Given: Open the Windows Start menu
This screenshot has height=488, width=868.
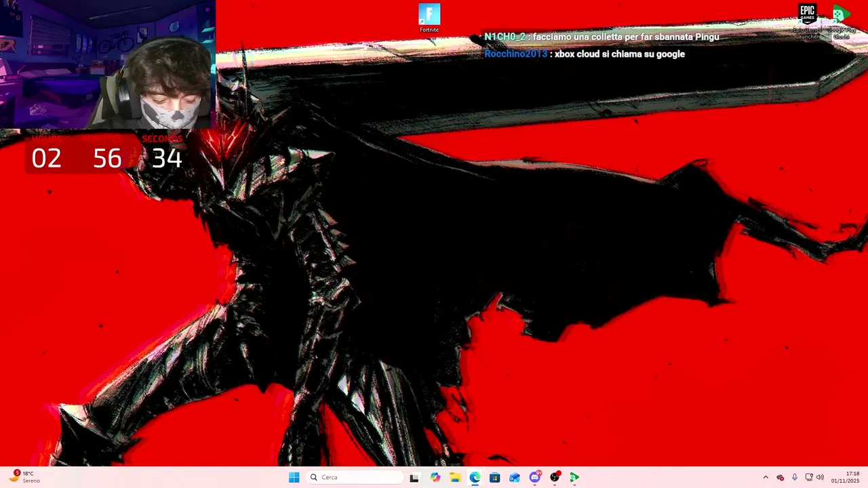Looking at the screenshot, I should click(294, 477).
